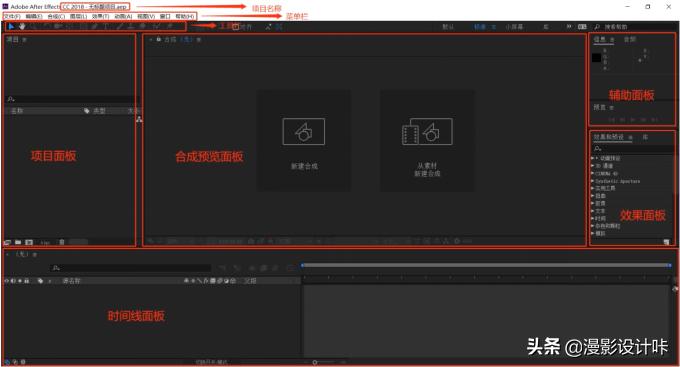
Task: Click the black color swatch in 信息 panel
Action: [x=597, y=58]
